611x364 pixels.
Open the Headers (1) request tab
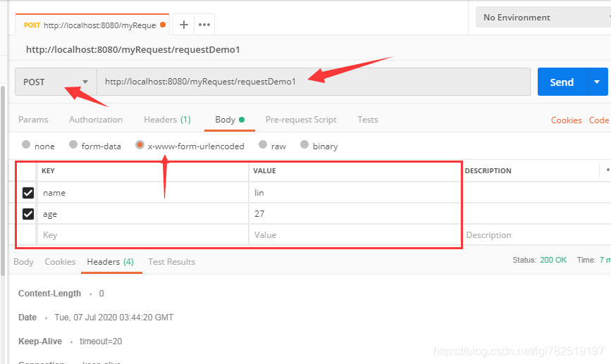click(167, 120)
